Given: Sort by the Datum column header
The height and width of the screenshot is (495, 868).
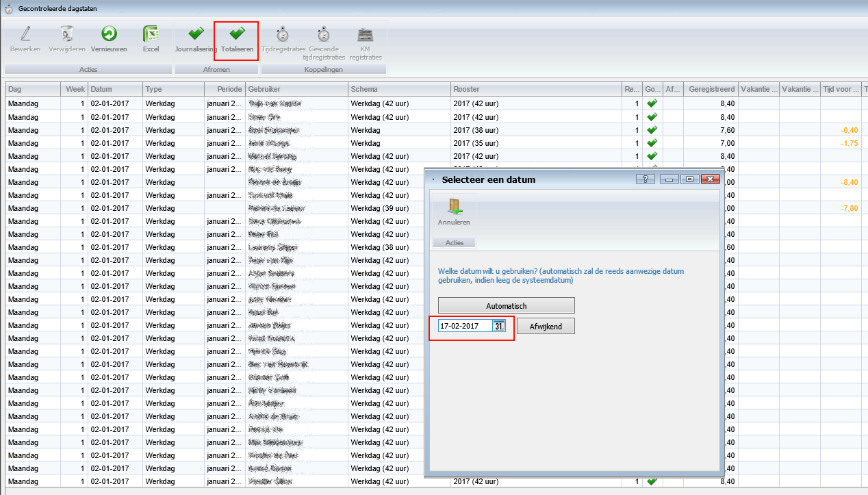Looking at the screenshot, I should (114, 89).
